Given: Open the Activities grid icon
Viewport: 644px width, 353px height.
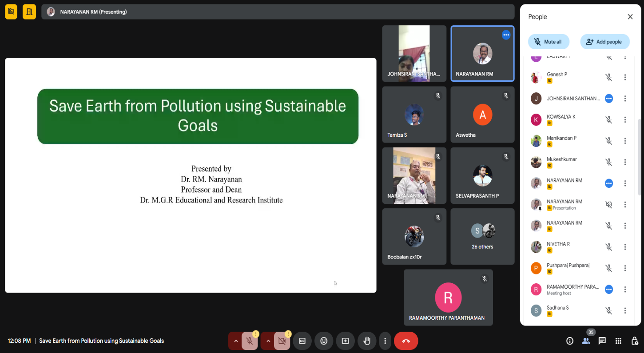Looking at the screenshot, I should [x=618, y=341].
